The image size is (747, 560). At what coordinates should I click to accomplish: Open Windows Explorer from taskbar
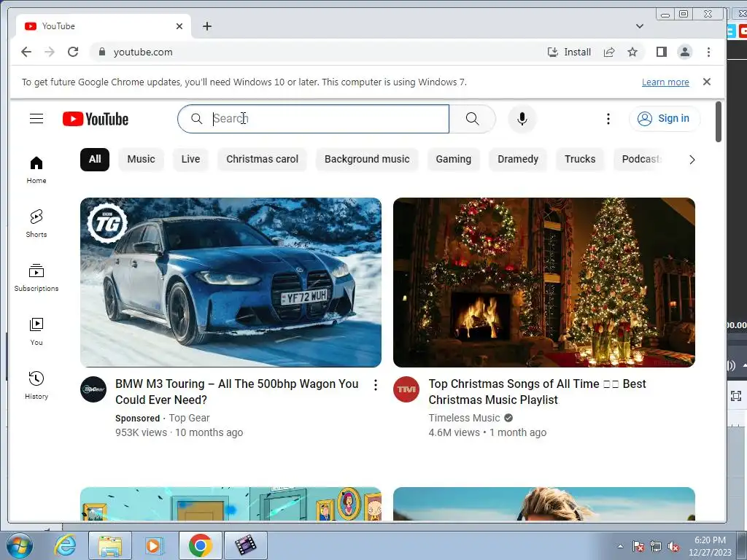tap(109, 545)
